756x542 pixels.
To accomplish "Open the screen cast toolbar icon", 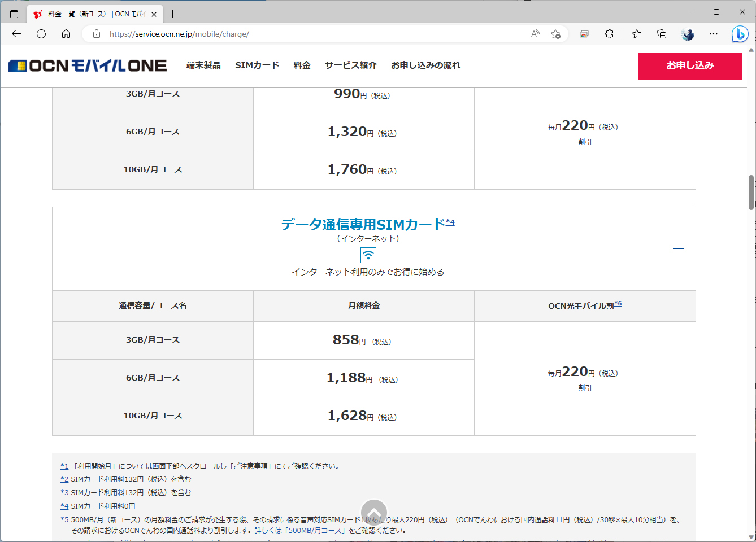I will pos(584,34).
